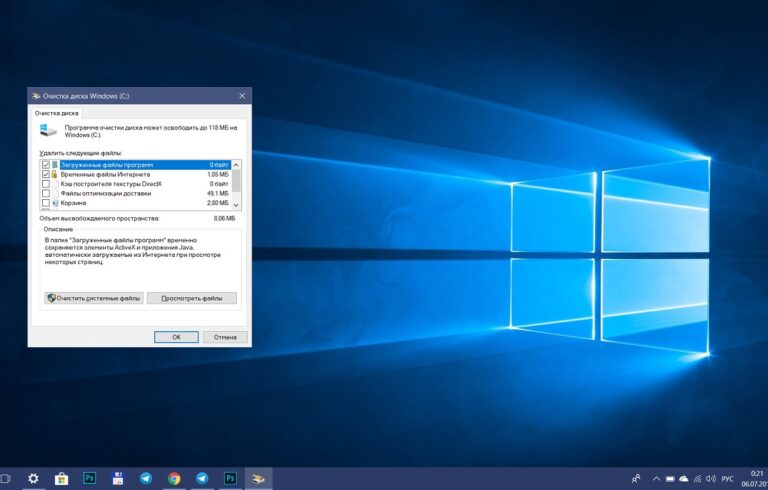
Task: Open the Wi-Fi network icon in tray
Action: [x=697, y=479]
